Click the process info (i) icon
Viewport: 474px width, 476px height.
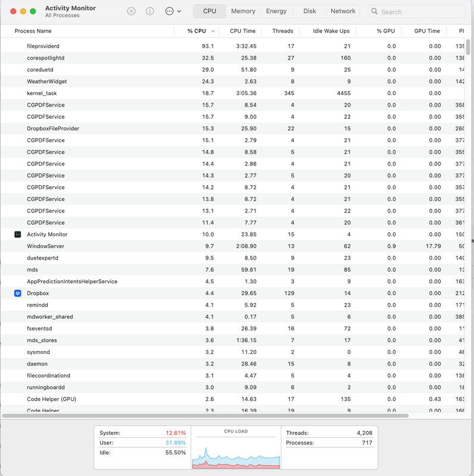150,11
